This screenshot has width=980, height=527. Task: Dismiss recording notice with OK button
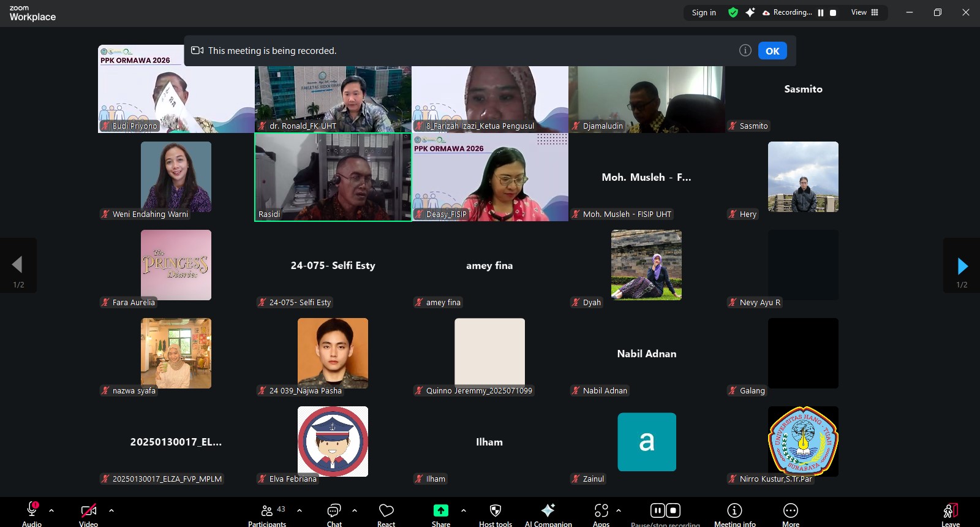(x=772, y=51)
